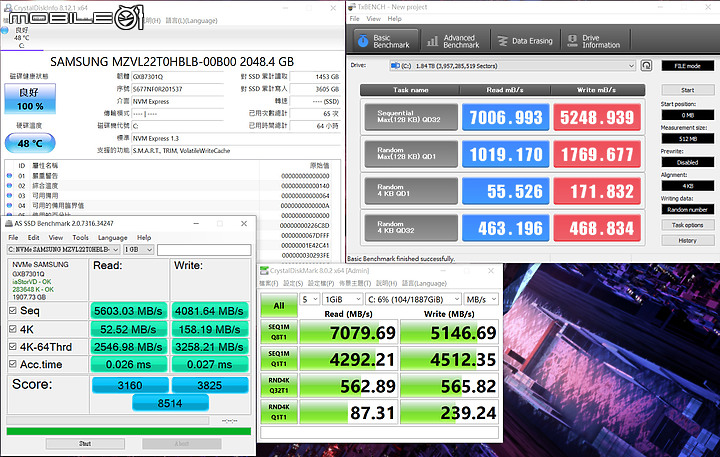The image size is (720, 457).
Task: Open the 1 GB size dropdown in AS SSD
Action: click(x=138, y=249)
